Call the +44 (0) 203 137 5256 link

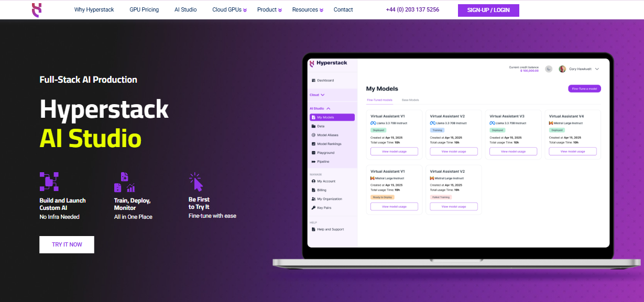tap(412, 10)
